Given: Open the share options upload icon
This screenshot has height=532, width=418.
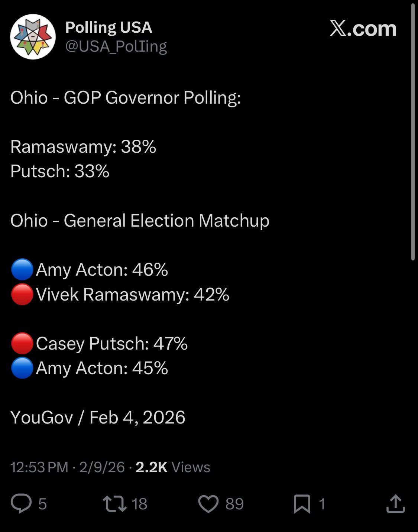Looking at the screenshot, I should [x=395, y=503].
